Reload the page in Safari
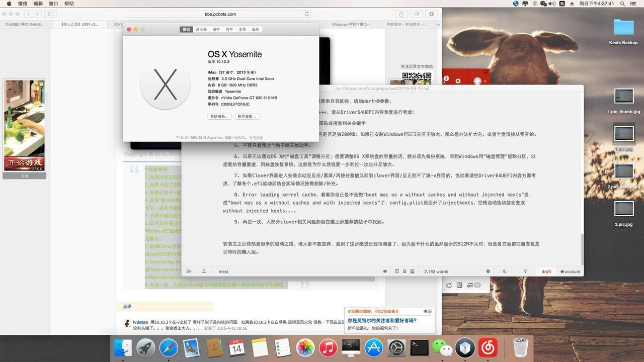The width and height of the screenshot is (644, 362). tap(307, 14)
